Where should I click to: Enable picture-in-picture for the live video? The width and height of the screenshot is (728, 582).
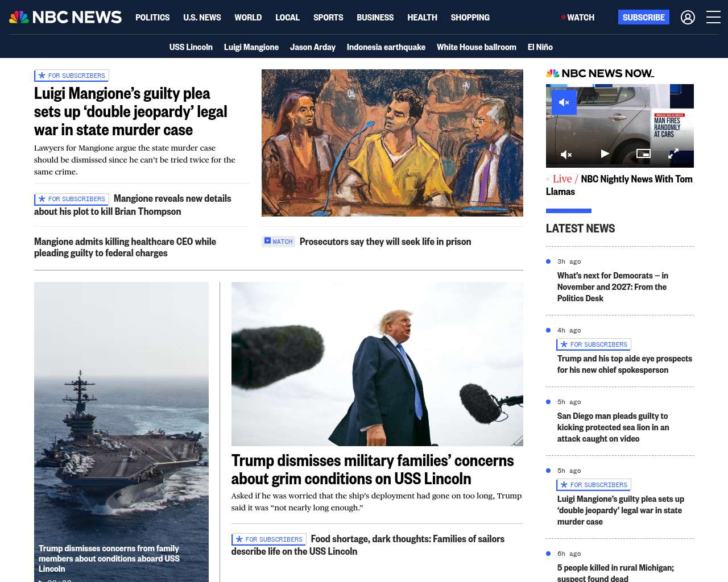[x=643, y=153]
